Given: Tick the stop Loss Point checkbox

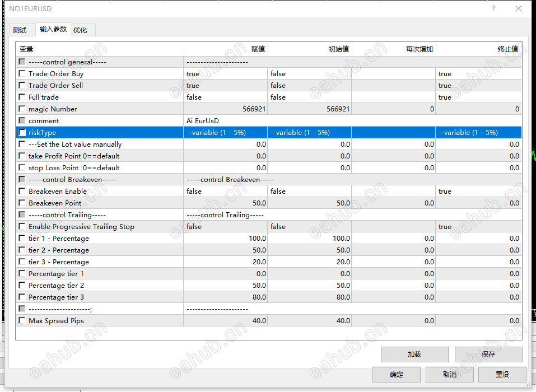Looking at the screenshot, I should click(22, 167).
